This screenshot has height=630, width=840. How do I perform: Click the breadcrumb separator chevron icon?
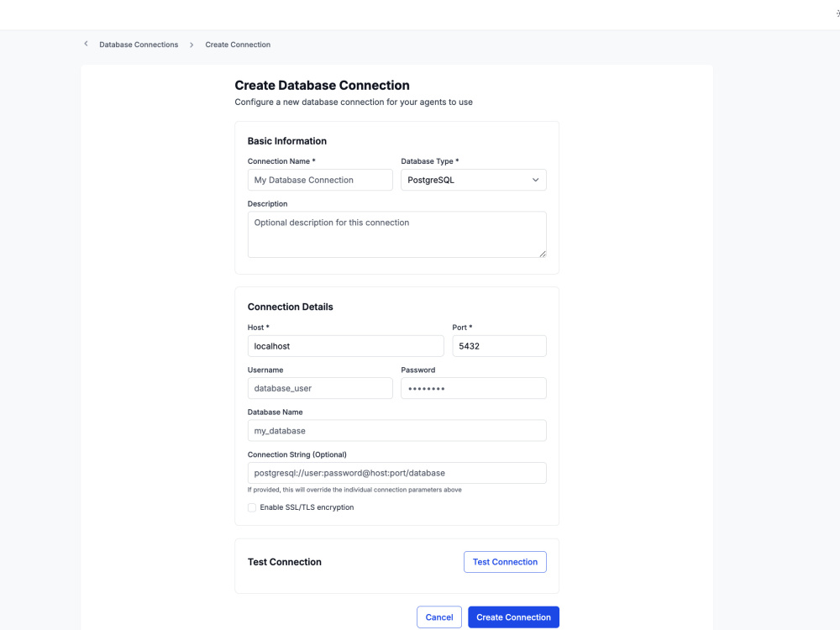click(192, 45)
